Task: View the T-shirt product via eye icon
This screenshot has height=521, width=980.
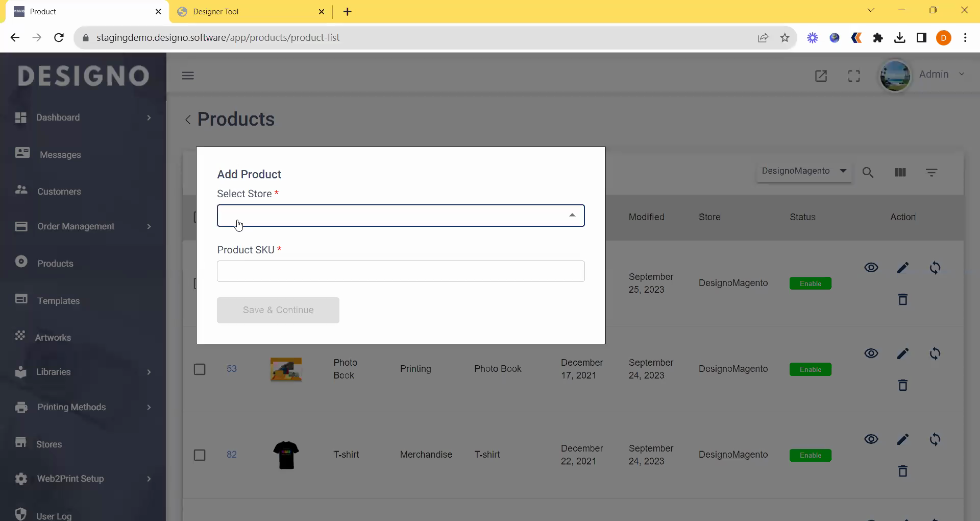Action: click(x=871, y=439)
